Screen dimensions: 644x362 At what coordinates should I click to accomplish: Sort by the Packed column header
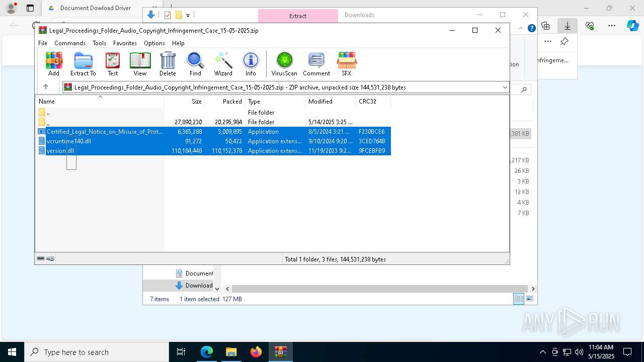(x=225, y=102)
